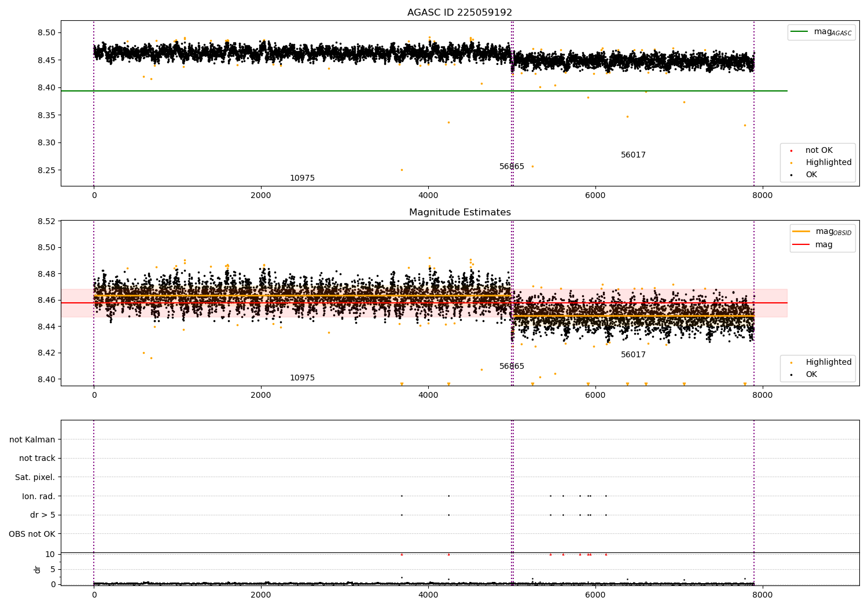Click obsid label "56865" in the top plot
868x608 pixels.
pyautogui.click(x=512, y=166)
